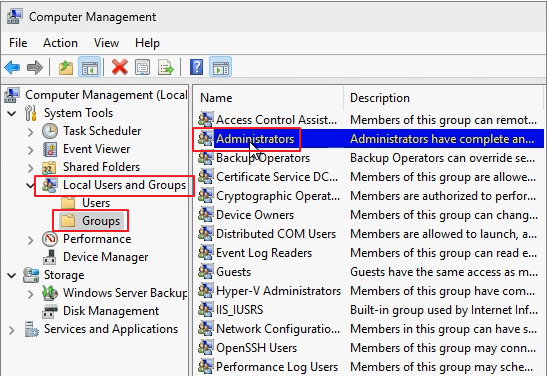This screenshot has height=376, width=547.
Task: Click 'Administrators have complete an...' description
Action: point(442,139)
